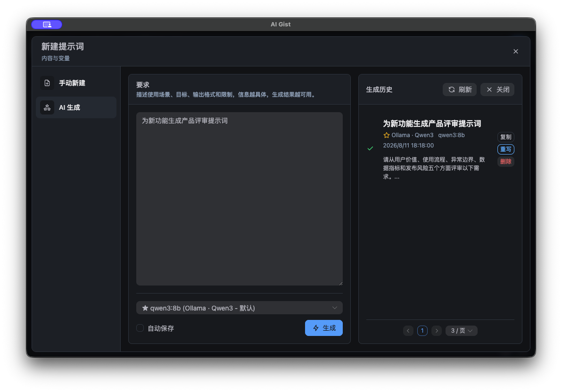Click the star icon before Ollama · Qwen3
562x392 pixels.
tap(387, 135)
